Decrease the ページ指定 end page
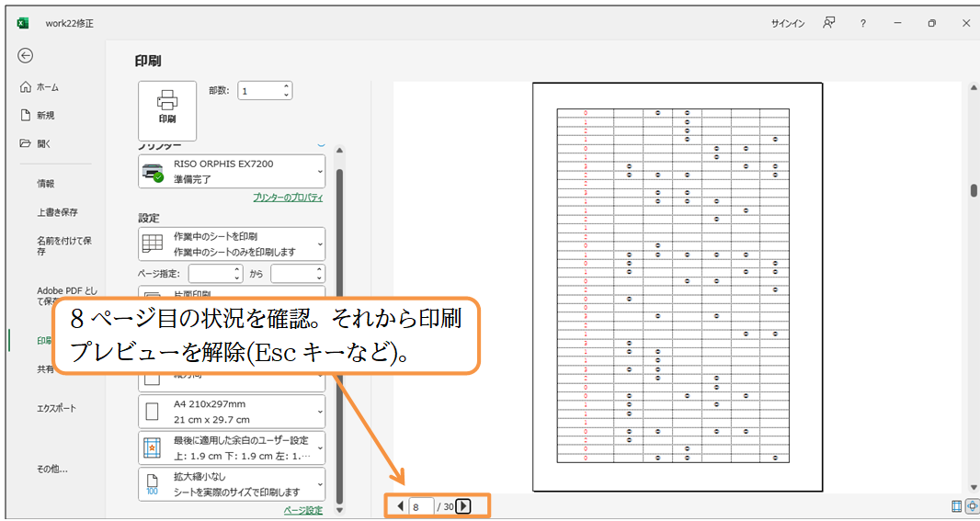The image size is (980, 521). point(320,278)
